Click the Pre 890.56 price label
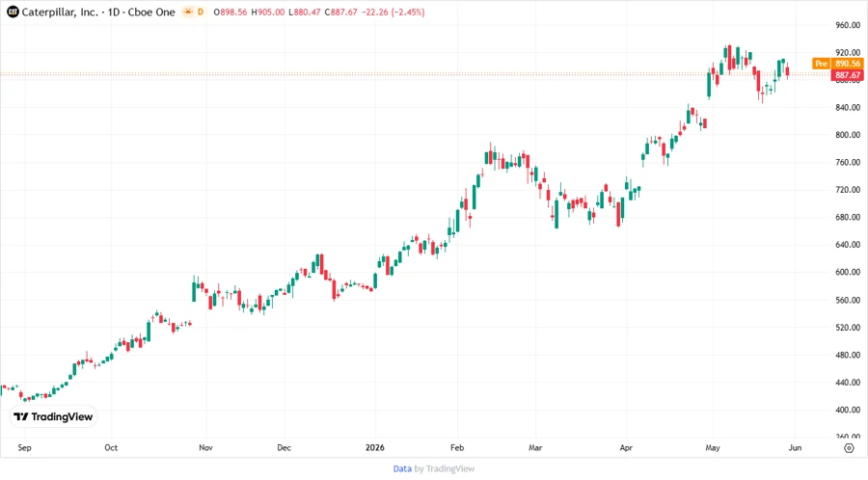The height and width of the screenshot is (480, 868). (x=837, y=64)
